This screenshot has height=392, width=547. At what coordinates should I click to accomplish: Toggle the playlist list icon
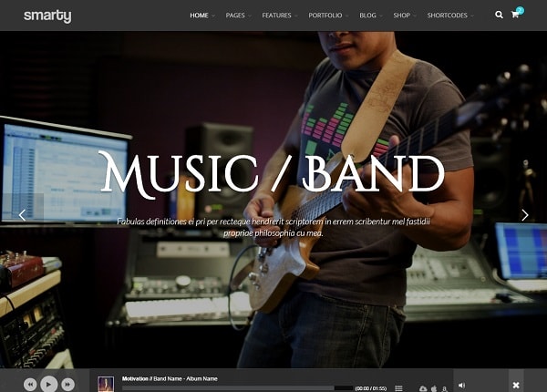[398, 388]
